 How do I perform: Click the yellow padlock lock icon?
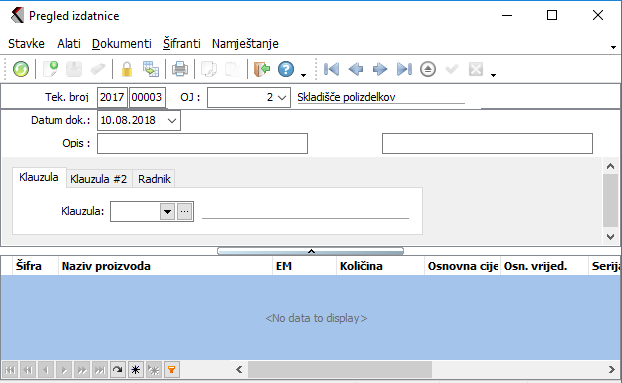(127, 69)
